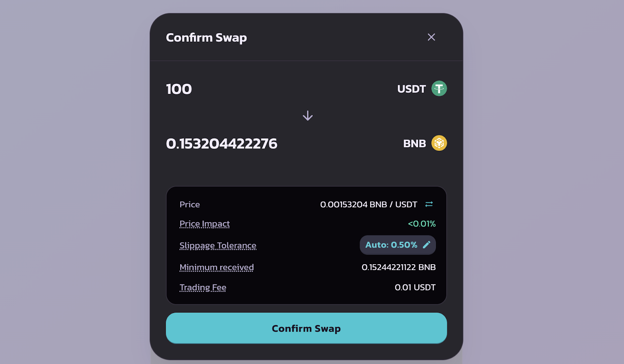Click the 0.00153204 BNB / USDT price value

coord(369,204)
